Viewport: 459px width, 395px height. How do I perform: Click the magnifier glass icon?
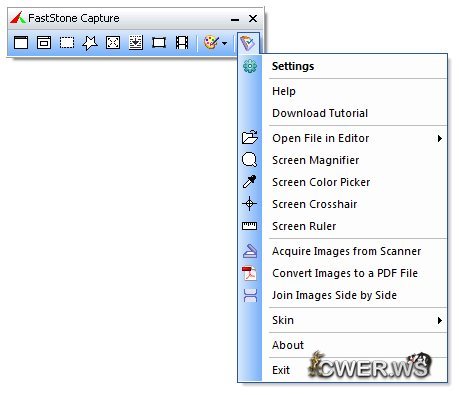click(249, 160)
